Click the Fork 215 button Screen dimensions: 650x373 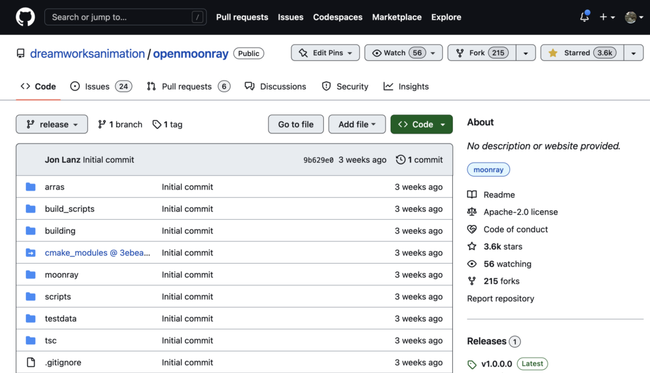[482, 53]
